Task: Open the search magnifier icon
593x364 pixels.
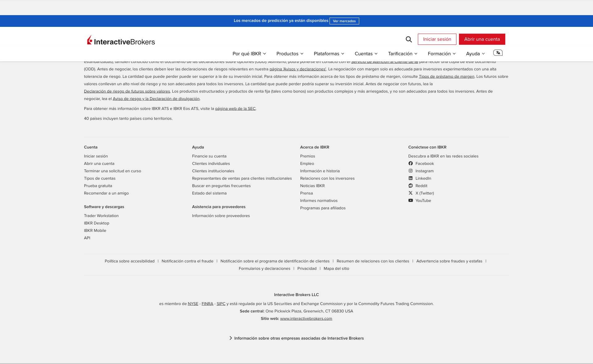Action: (x=409, y=39)
